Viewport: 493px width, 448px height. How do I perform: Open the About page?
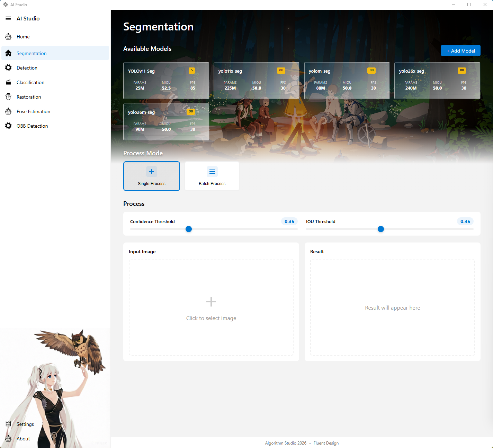pyautogui.click(x=23, y=439)
